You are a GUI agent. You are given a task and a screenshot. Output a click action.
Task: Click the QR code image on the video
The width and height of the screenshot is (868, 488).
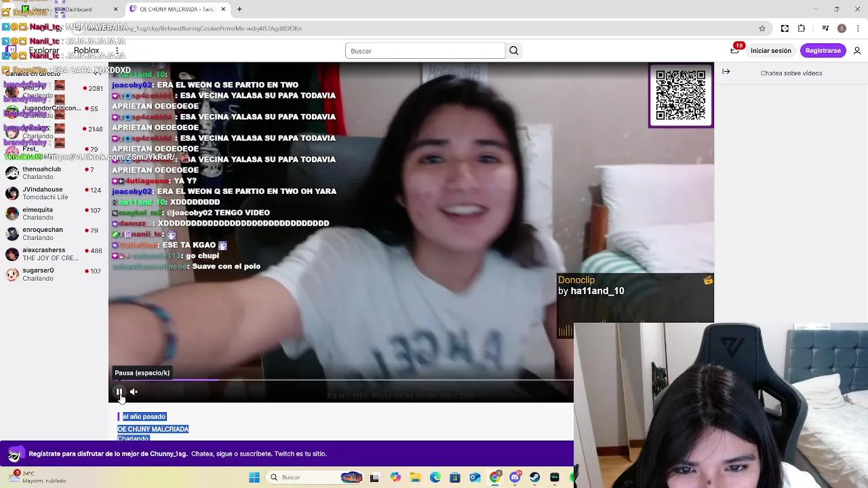click(x=681, y=96)
